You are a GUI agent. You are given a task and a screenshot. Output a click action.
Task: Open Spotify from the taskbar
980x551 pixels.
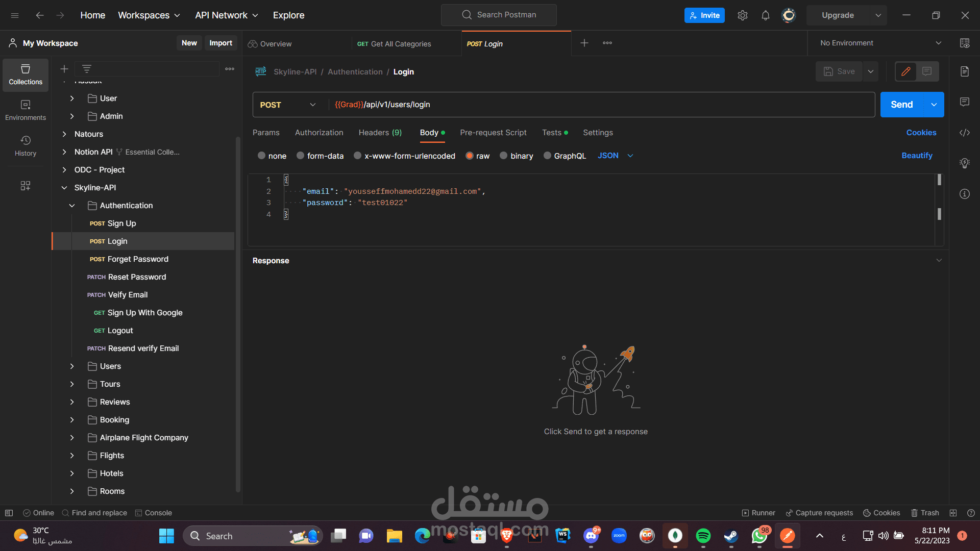point(703,536)
